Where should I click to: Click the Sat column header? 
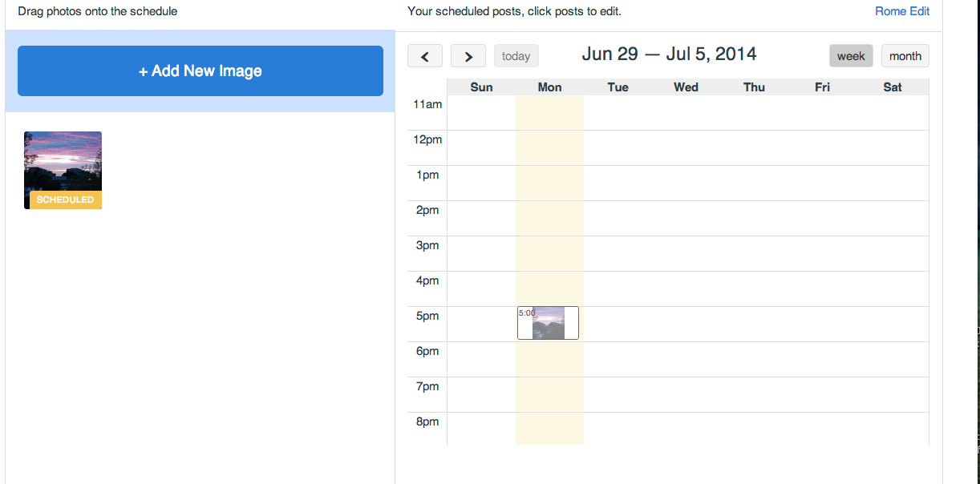pos(893,87)
